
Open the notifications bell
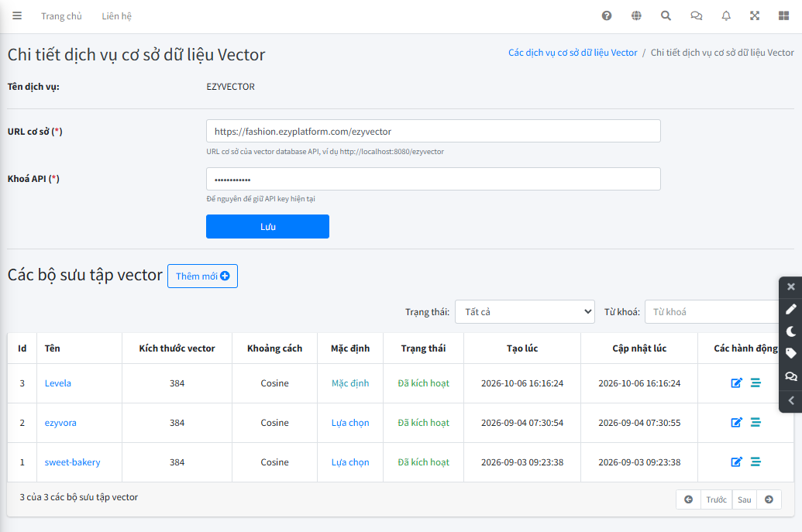click(x=726, y=15)
